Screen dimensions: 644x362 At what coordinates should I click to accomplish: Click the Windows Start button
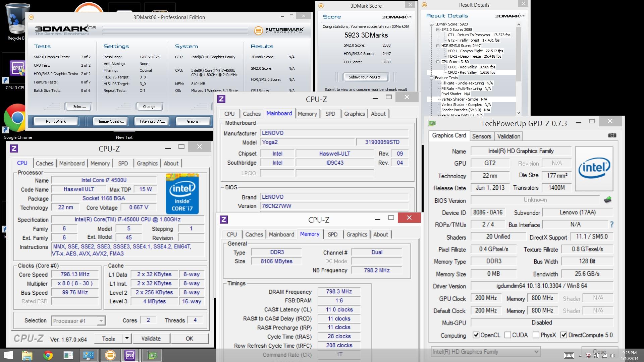(8, 355)
